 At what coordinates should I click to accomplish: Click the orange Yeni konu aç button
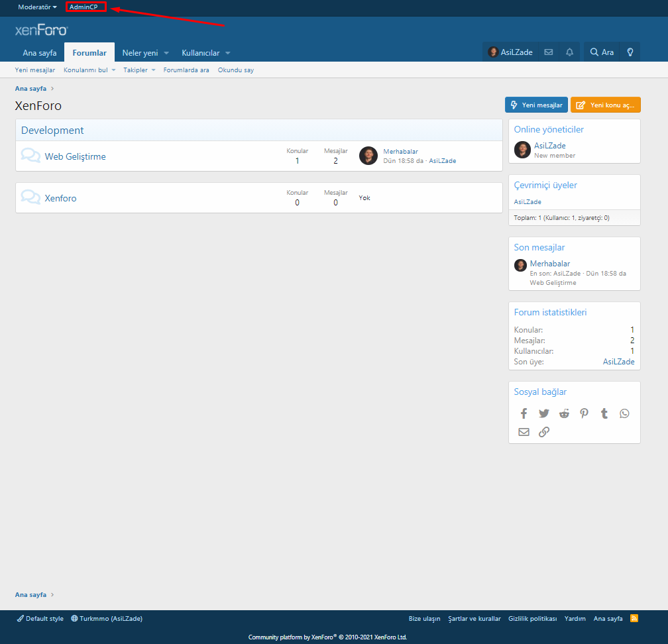(x=606, y=105)
